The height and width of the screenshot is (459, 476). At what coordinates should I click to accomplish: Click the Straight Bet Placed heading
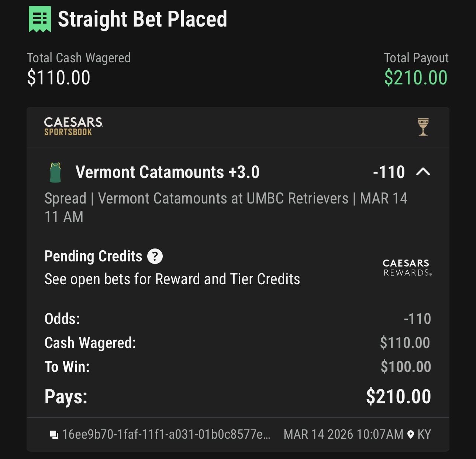pyautogui.click(x=142, y=19)
